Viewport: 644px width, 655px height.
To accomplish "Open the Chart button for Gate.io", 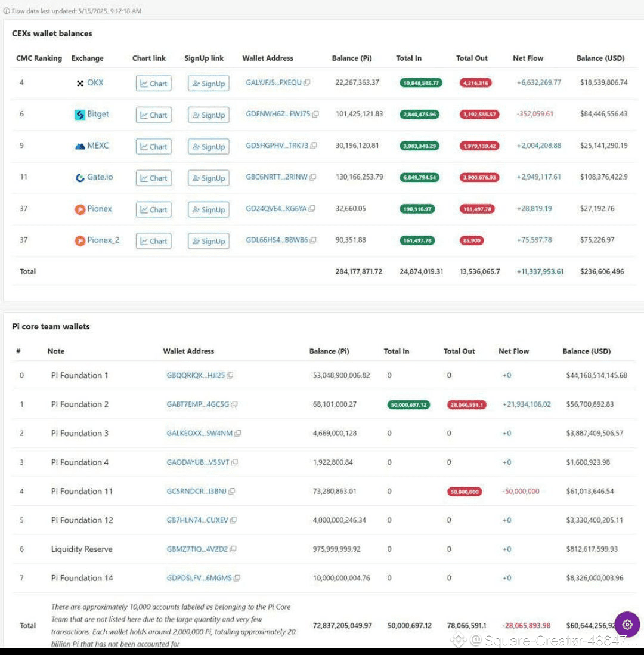I will (154, 178).
